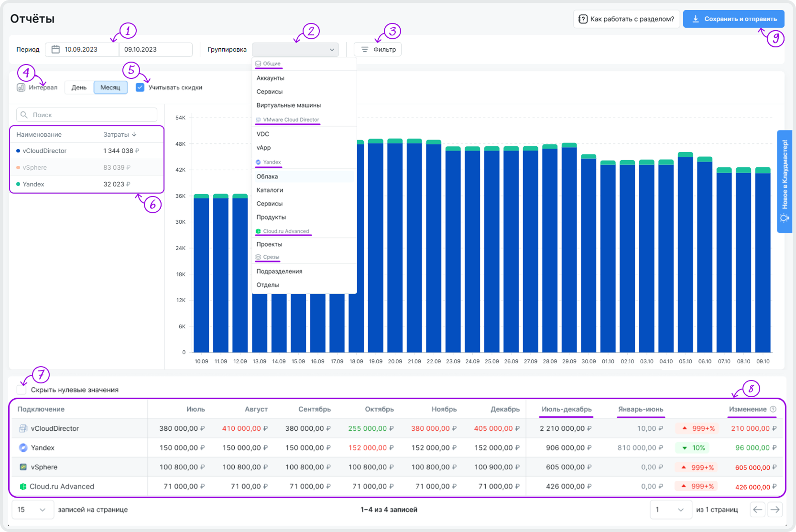Click the help icon next to Изменение
796x532 pixels.
tap(773, 409)
